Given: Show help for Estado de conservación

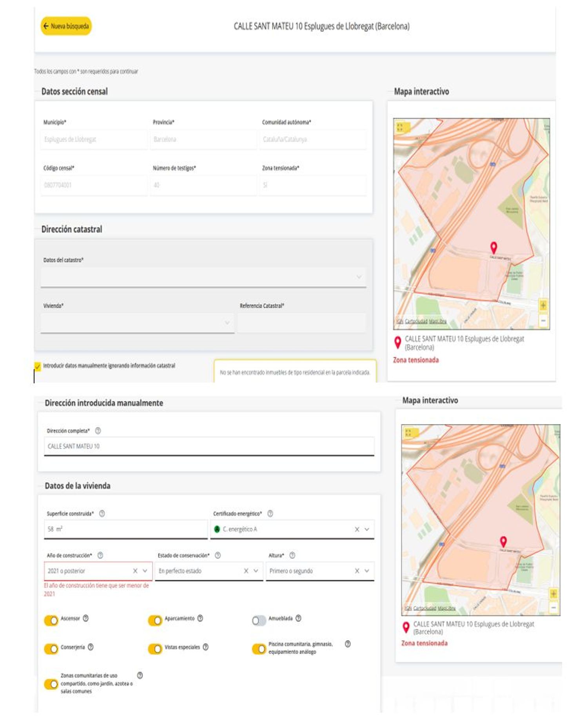Looking at the screenshot, I should [218, 556].
